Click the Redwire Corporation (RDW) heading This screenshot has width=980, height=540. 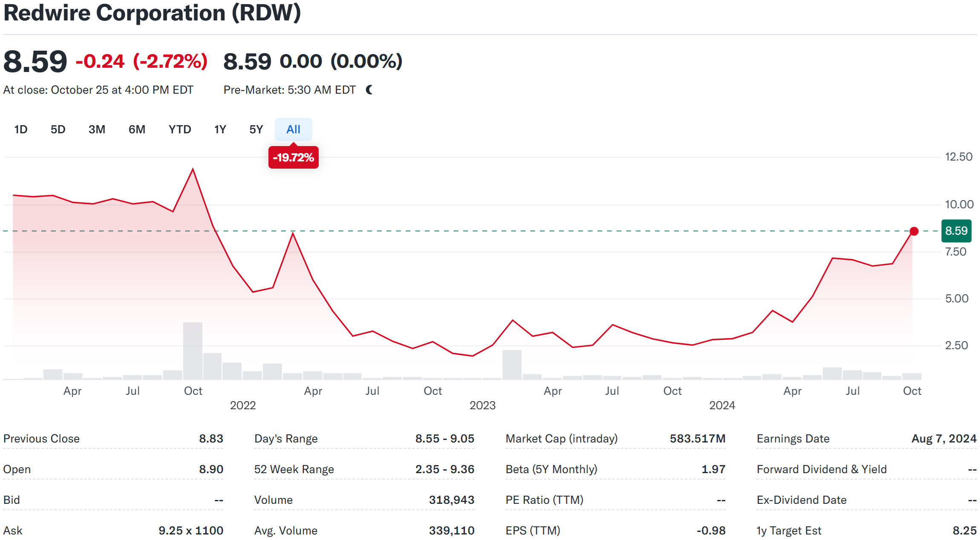(152, 13)
